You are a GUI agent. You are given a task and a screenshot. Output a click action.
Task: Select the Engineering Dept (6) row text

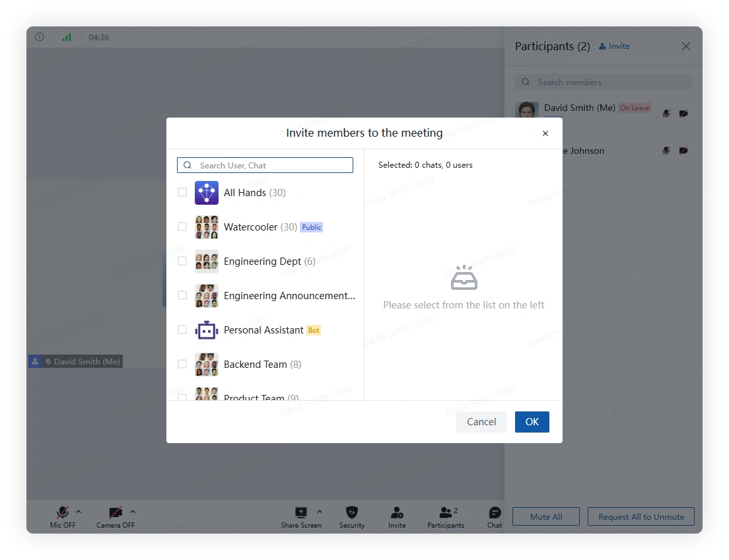click(x=269, y=262)
